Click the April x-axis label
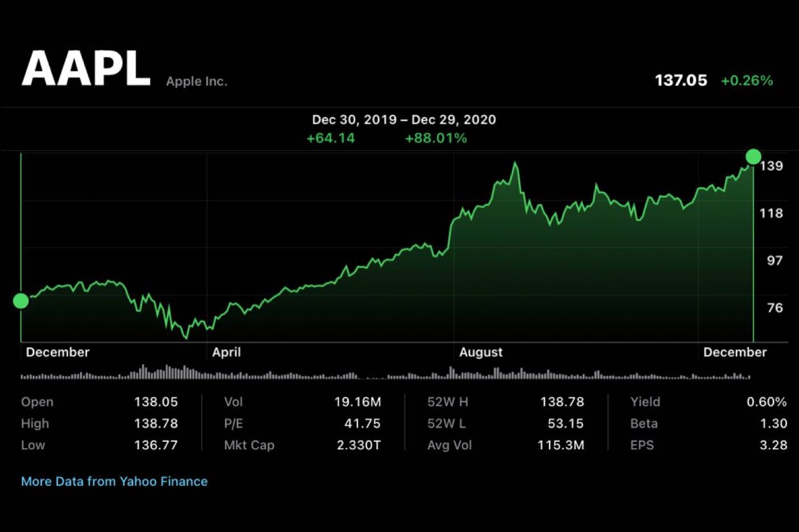Image resolution: width=799 pixels, height=532 pixels. pyautogui.click(x=227, y=352)
